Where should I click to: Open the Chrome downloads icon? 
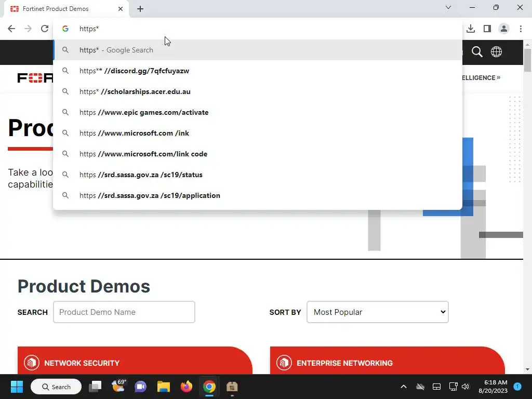(x=471, y=29)
